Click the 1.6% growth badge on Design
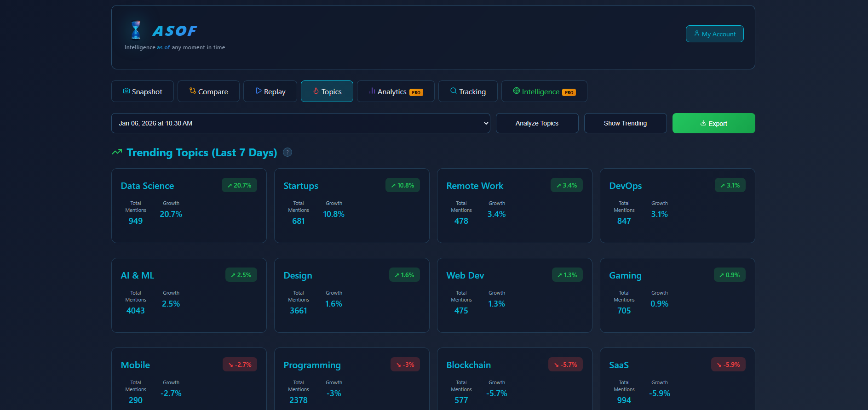Viewport: 868px width, 410px height. tap(404, 275)
